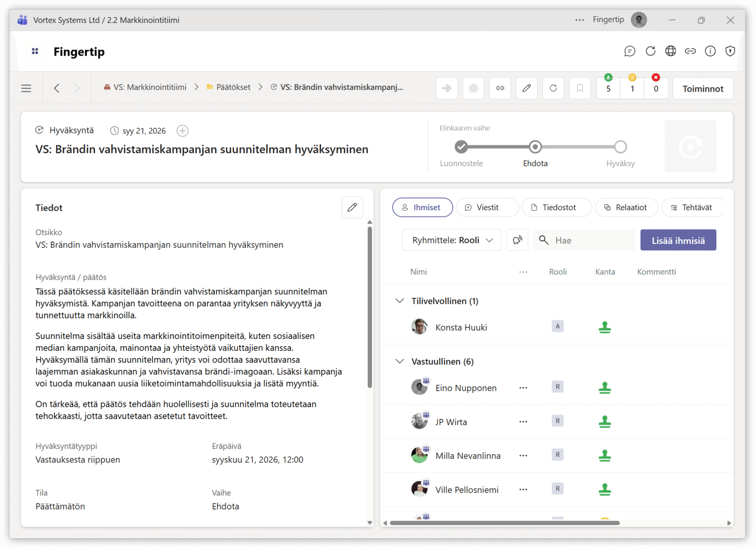Click the bookmark icon in toolbar
The height and width of the screenshot is (549, 756).
click(580, 88)
